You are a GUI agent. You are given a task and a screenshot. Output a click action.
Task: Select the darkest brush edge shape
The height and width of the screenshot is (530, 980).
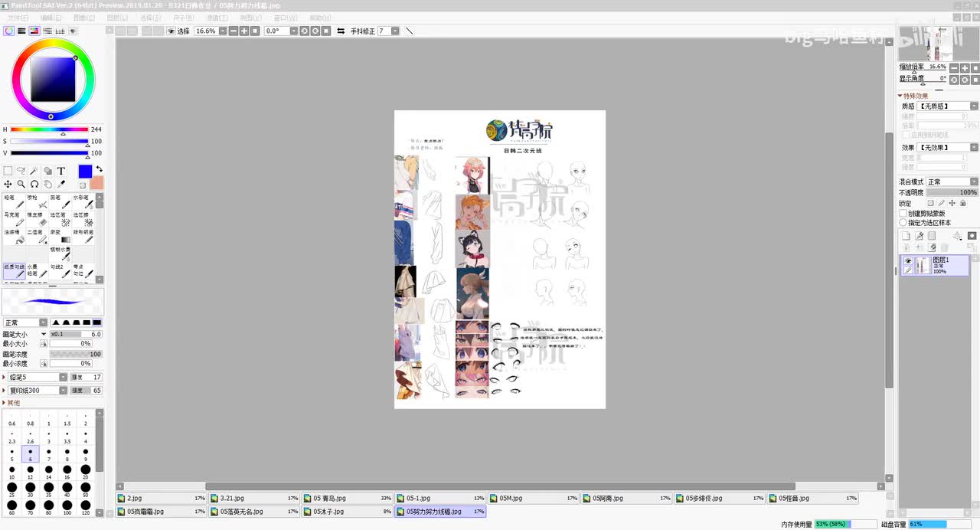[x=96, y=322]
